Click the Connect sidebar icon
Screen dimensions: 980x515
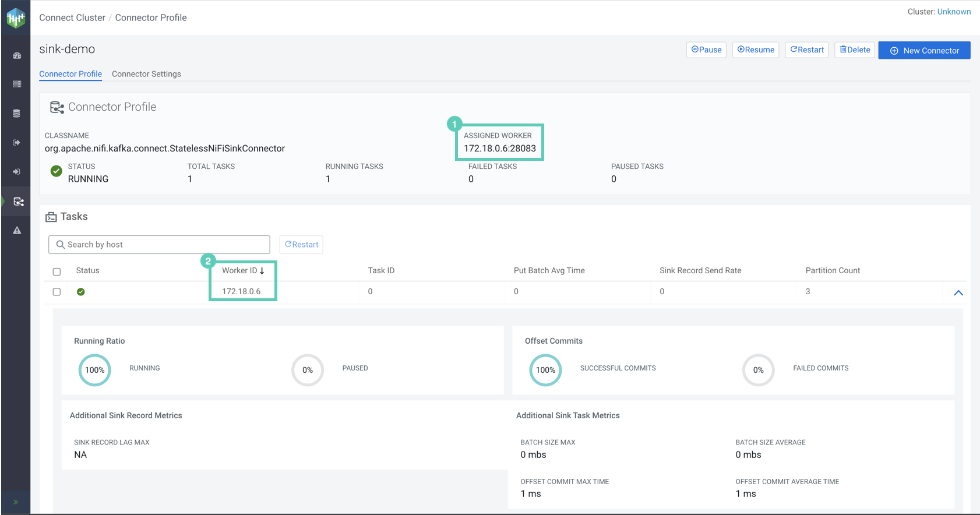(18, 202)
